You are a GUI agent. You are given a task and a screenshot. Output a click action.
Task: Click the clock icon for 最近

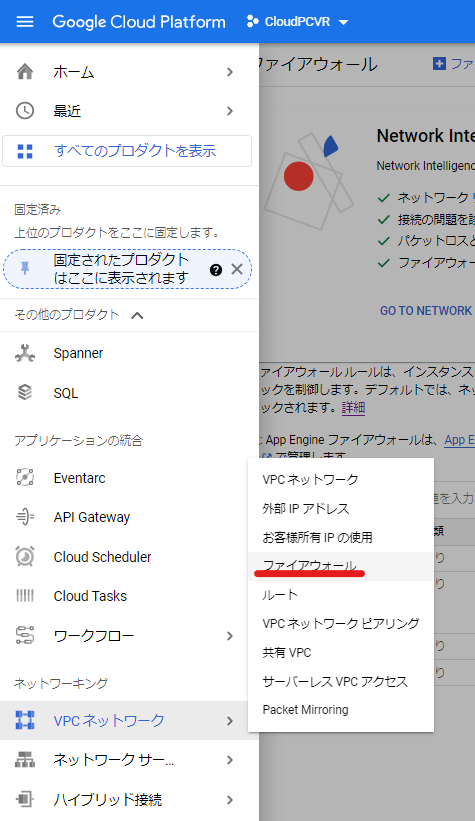(x=25, y=110)
